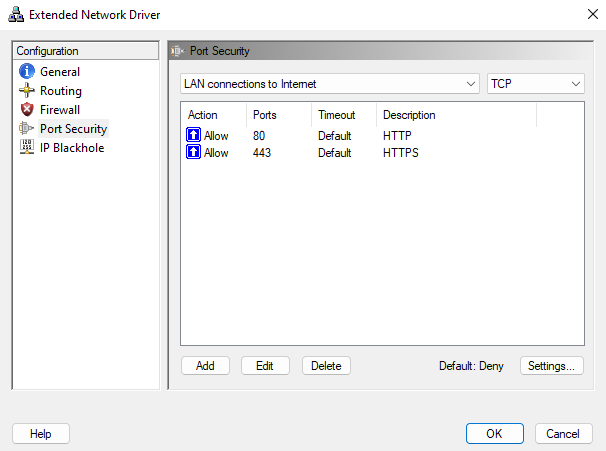This screenshot has width=606, height=451.
Task: Select IP Blackhole in the Configuration list
Action: tap(71, 148)
